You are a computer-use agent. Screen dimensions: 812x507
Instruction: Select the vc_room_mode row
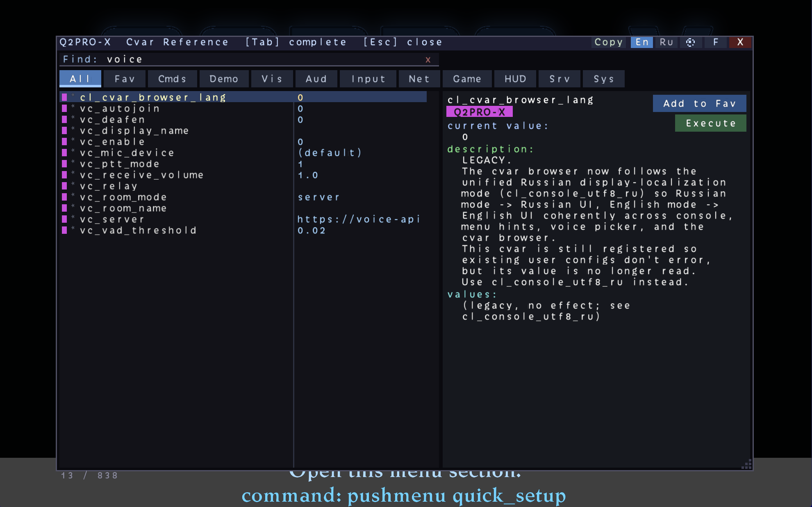click(x=243, y=197)
